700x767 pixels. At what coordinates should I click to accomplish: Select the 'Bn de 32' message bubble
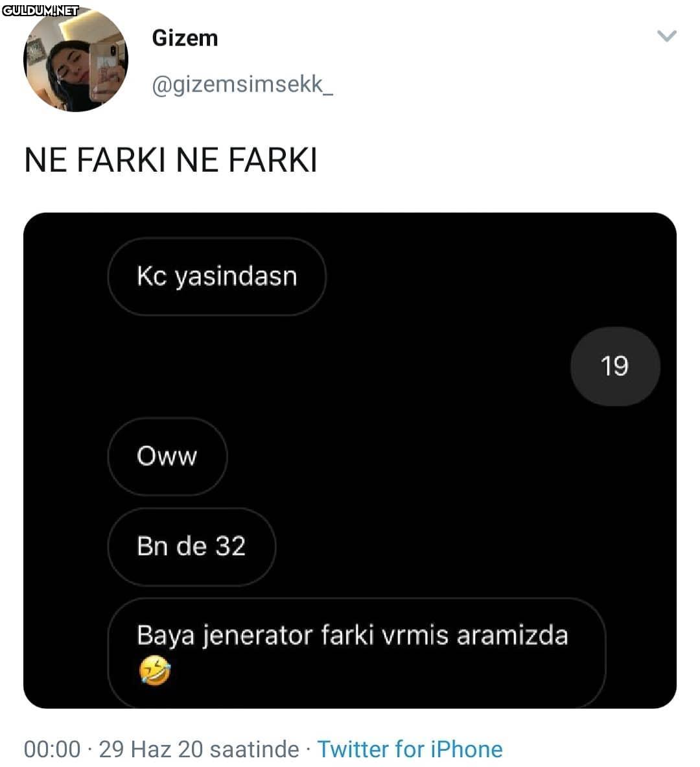(x=191, y=547)
